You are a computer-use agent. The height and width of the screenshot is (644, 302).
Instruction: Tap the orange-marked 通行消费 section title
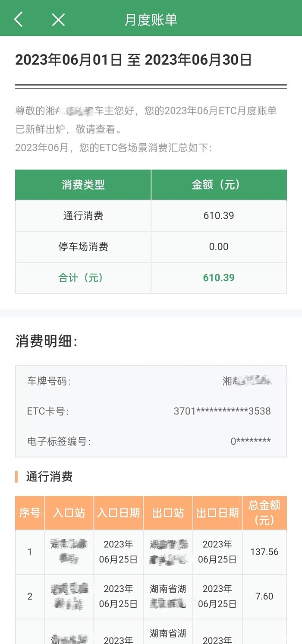pos(49,477)
